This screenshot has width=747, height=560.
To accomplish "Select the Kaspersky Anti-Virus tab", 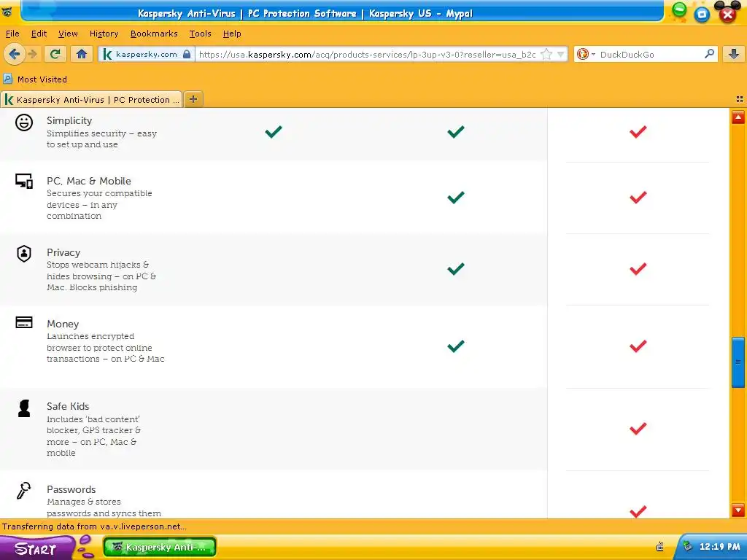I will 91,99.
